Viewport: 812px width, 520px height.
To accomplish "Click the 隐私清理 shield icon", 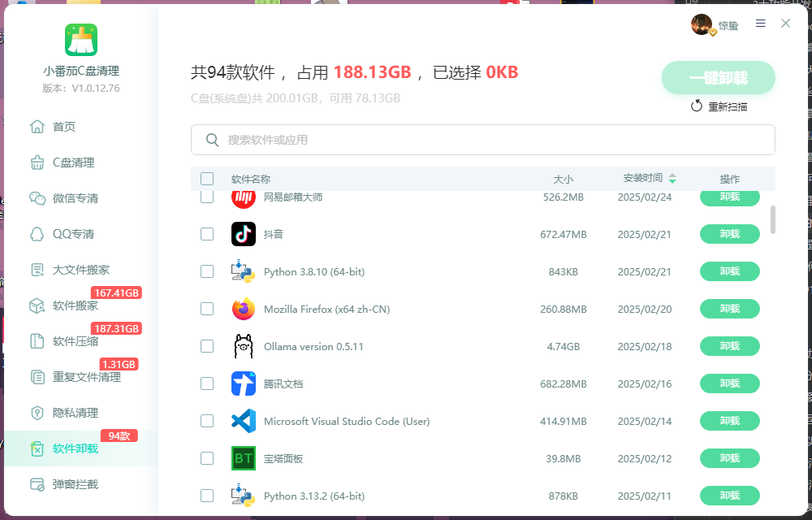I will click(37, 413).
